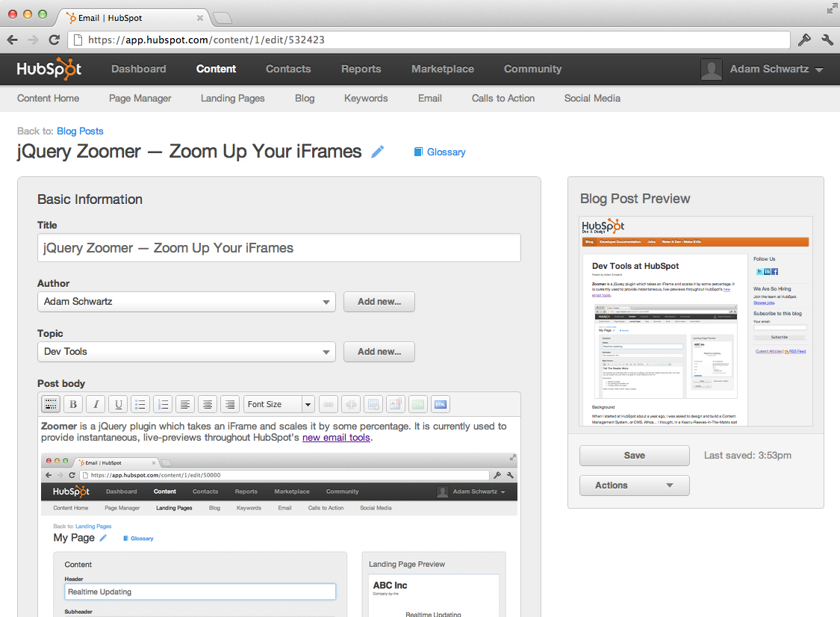Apply italic formatting in post body
The width and height of the screenshot is (840, 617).
(x=96, y=404)
